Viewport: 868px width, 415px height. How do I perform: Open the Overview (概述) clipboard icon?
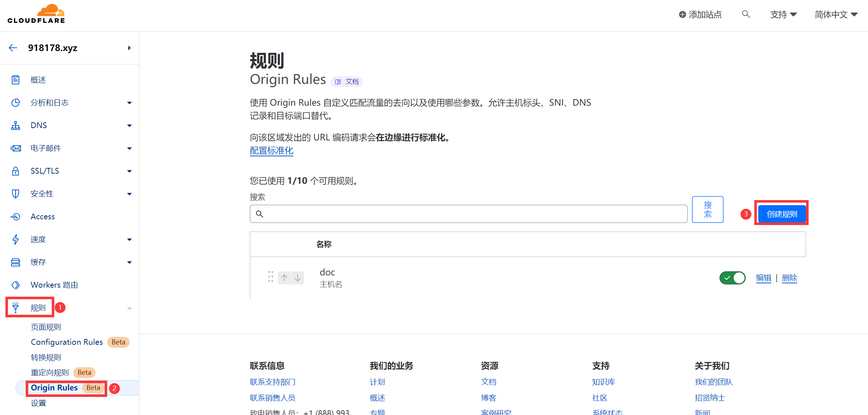pos(16,80)
